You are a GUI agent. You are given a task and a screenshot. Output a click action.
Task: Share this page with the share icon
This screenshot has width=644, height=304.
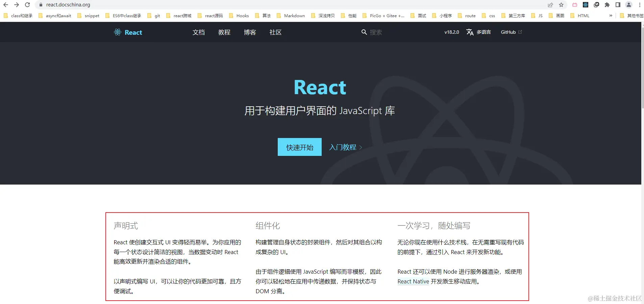pos(550,5)
